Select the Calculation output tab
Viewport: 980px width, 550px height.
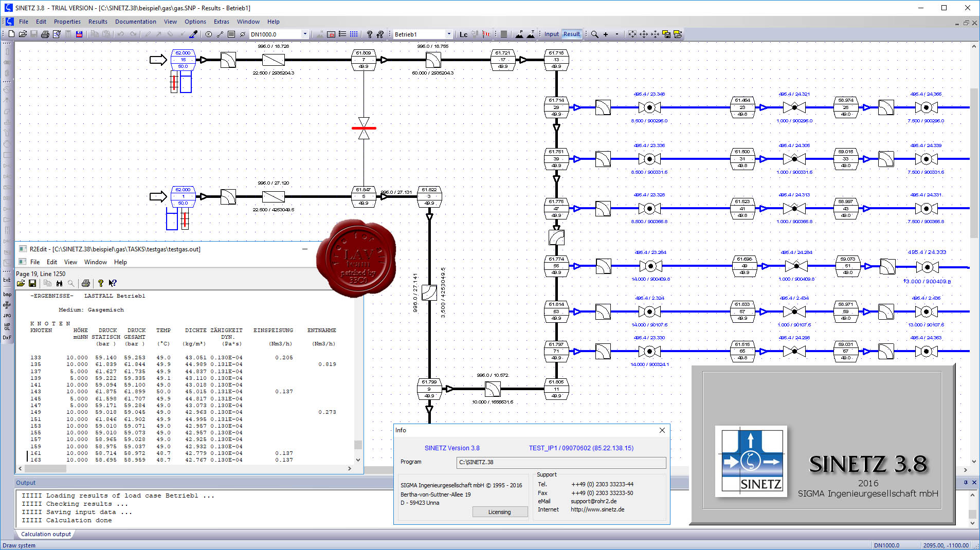46,534
